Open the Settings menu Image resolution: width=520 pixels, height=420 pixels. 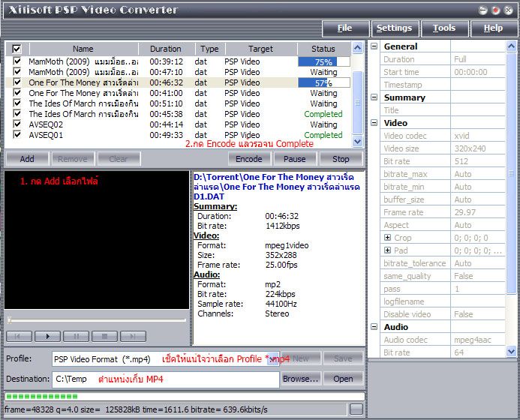pos(395,28)
